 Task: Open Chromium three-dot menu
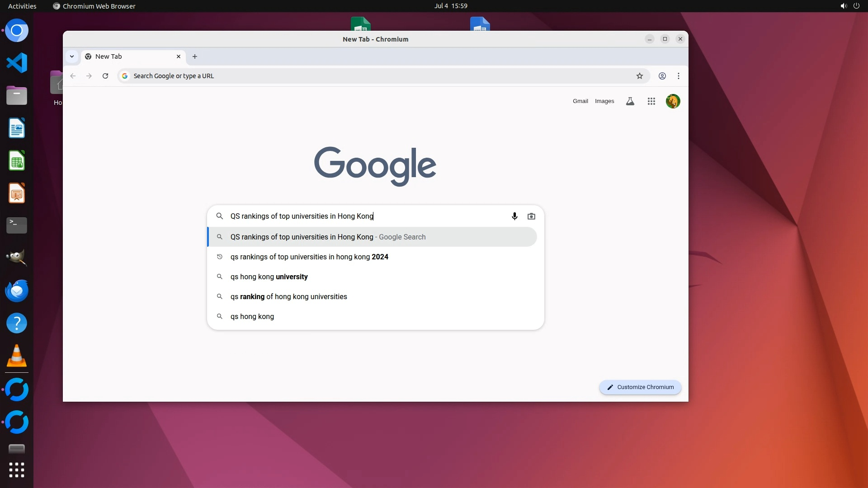tap(678, 76)
